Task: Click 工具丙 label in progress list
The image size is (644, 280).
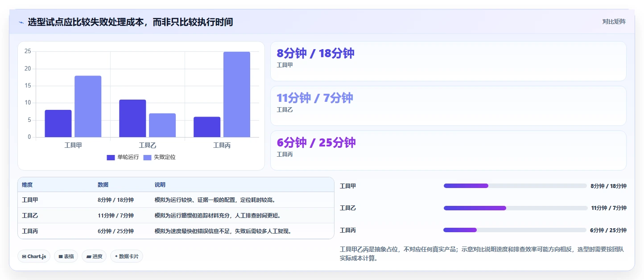Action: [x=348, y=230]
